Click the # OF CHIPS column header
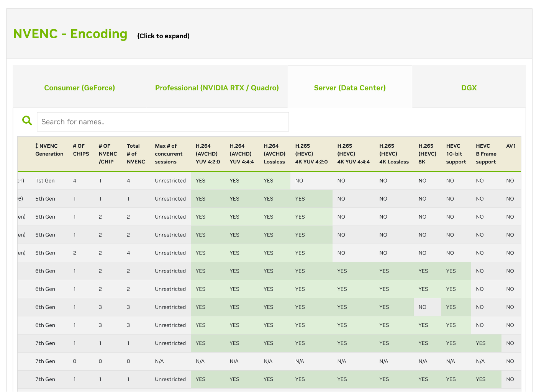The width and height of the screenshot is (544, 392). [x=81, y=150]
